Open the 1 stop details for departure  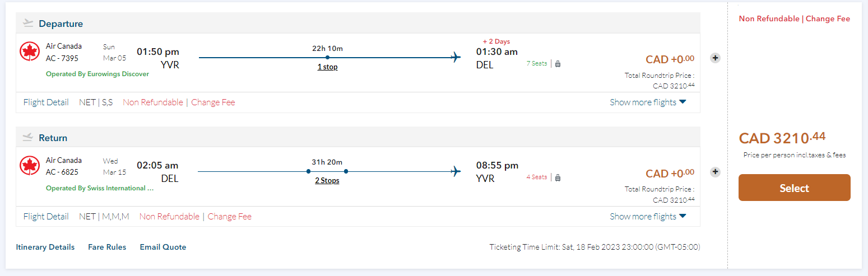pos(327,67)
